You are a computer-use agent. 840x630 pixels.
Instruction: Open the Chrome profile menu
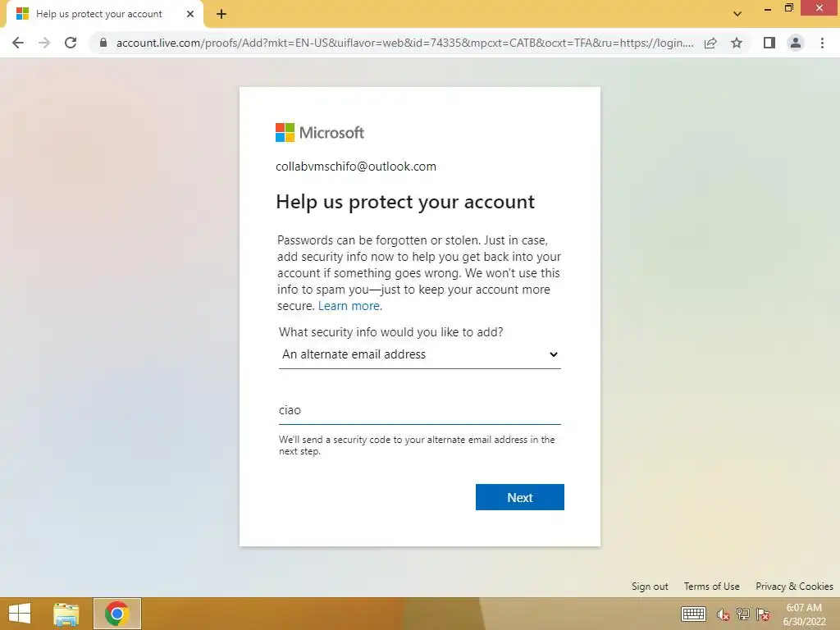[796, 43]
